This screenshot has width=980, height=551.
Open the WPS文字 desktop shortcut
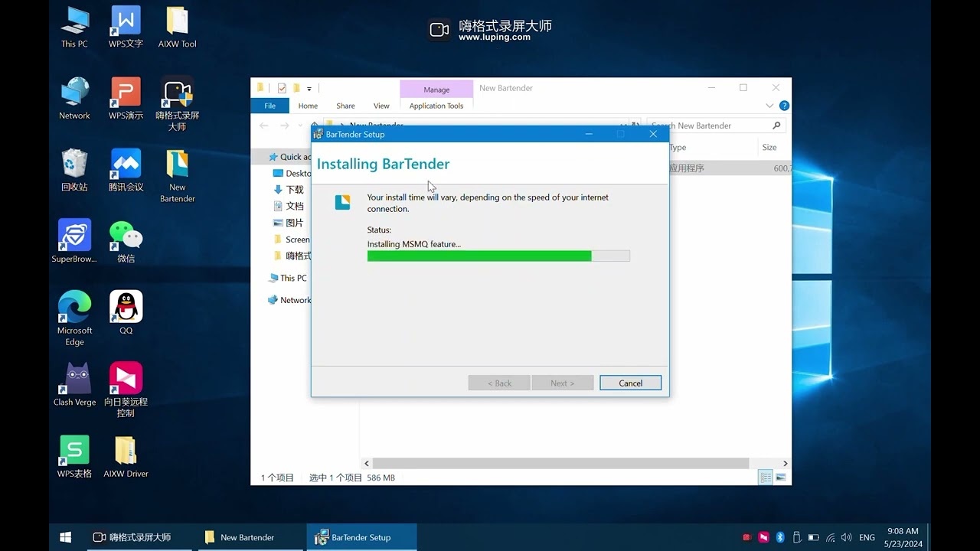pyautogui.click(x=126, y=27)
